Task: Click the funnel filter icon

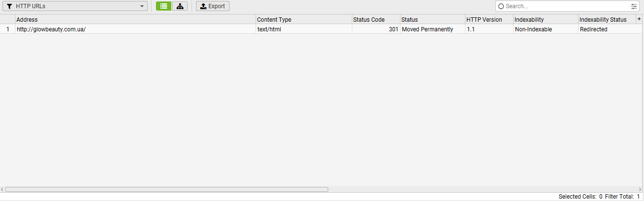Action: (9, 6)
